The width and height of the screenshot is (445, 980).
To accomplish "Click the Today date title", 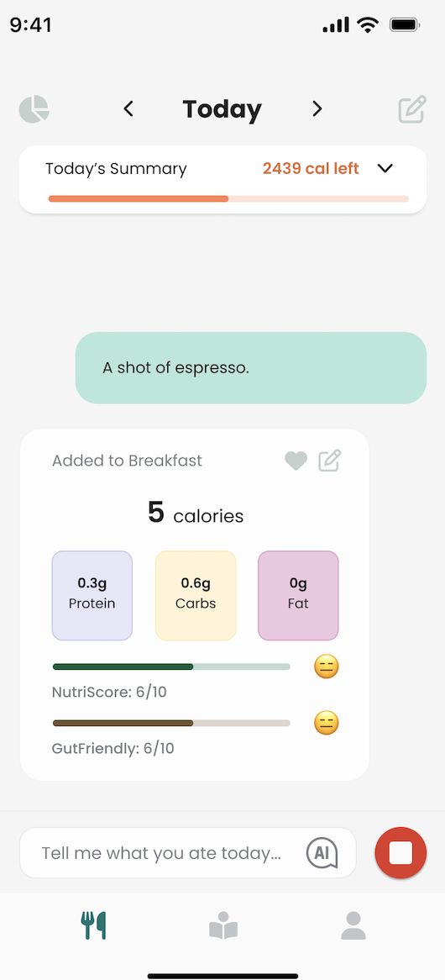I will click(222, 109).
